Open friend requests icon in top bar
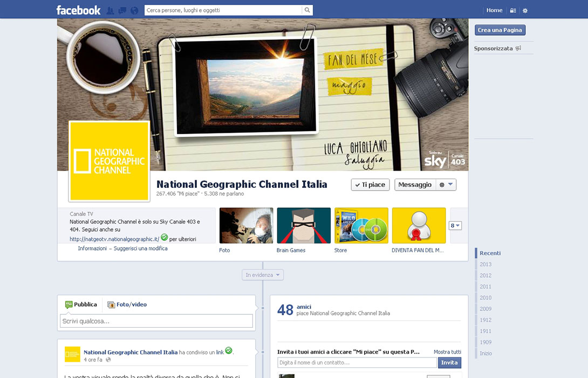 110,10
